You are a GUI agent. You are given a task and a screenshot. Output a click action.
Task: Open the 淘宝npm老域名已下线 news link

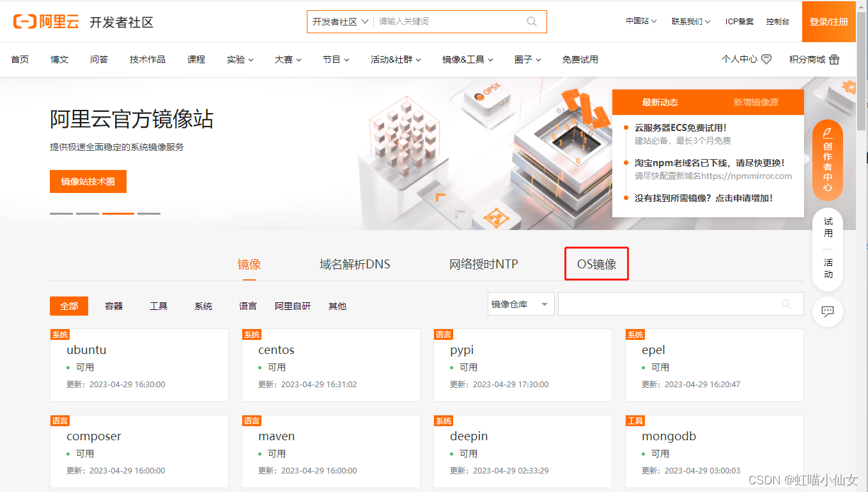pos(709,163)
